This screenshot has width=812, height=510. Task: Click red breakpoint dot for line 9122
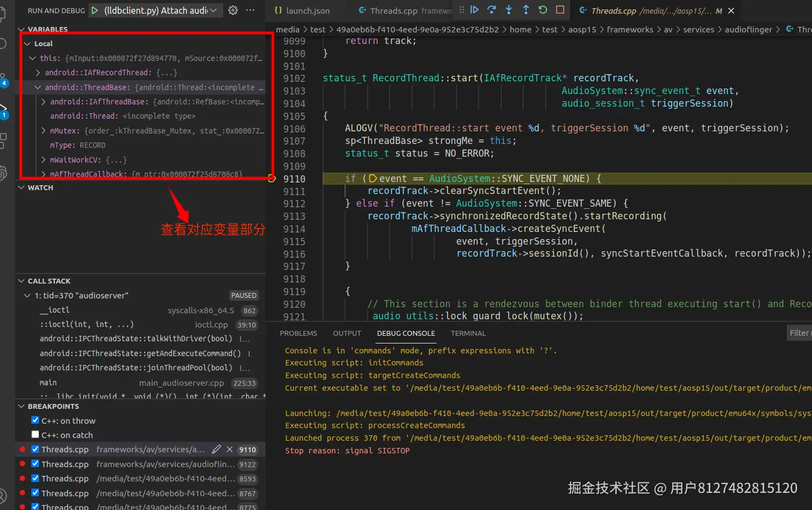[23, 464]
